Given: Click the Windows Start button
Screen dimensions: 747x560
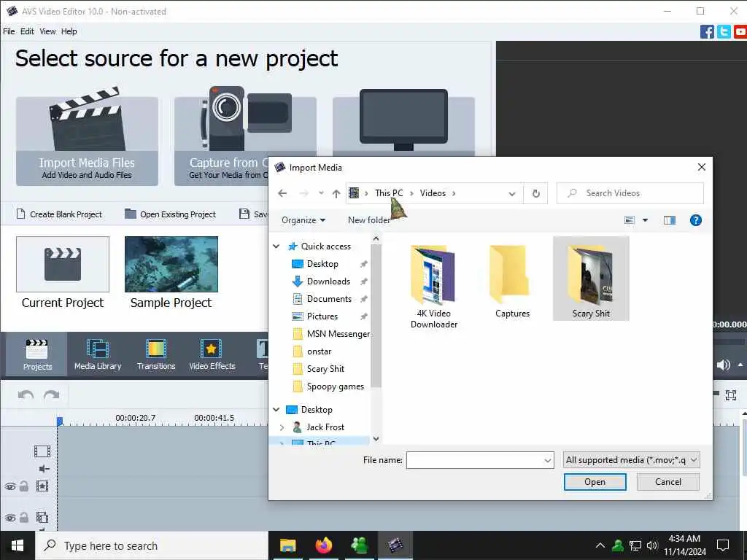Looking at the screenshot, I should click(18, 545).
